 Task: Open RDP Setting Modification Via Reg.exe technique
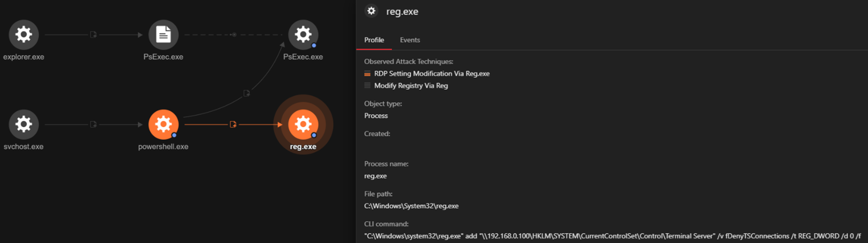pos(431,74)
